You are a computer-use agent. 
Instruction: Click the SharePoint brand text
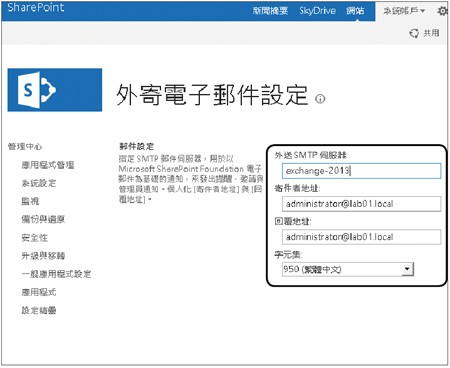pos(36,7)
